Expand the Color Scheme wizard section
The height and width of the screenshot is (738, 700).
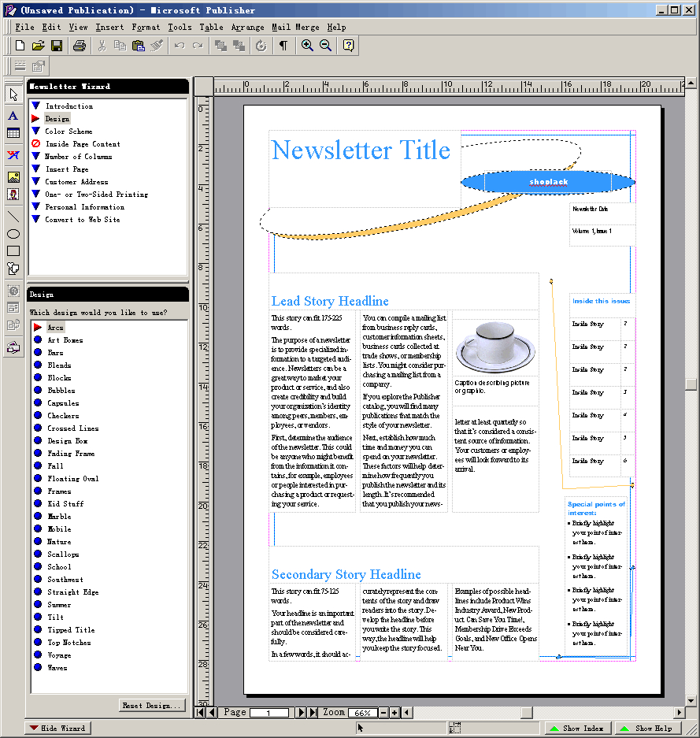coord(69,131)
